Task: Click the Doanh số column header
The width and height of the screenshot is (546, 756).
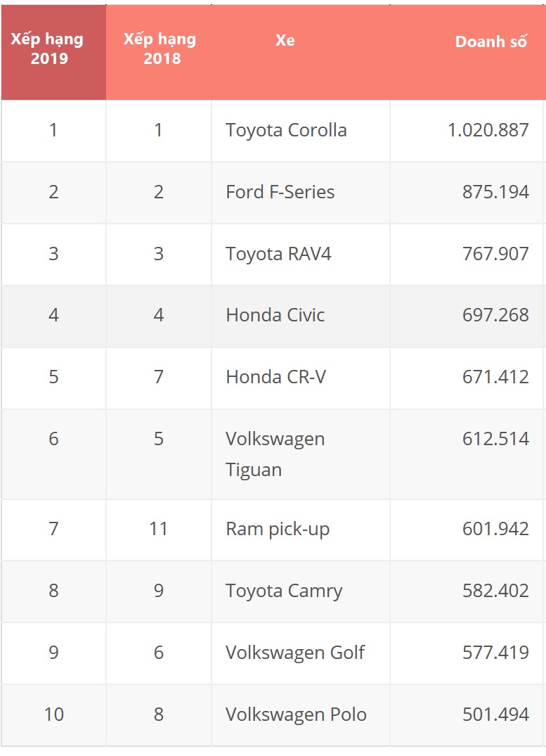Action: [490, 41]
